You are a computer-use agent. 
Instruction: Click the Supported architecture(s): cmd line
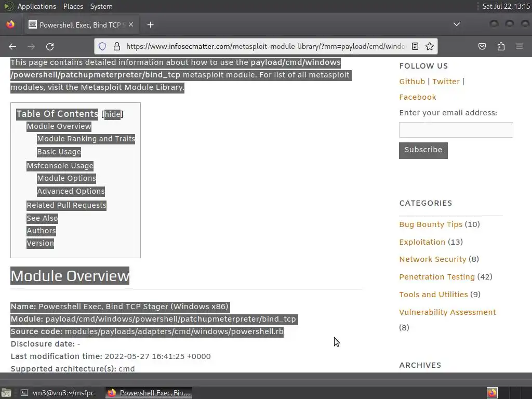(73, 369)
